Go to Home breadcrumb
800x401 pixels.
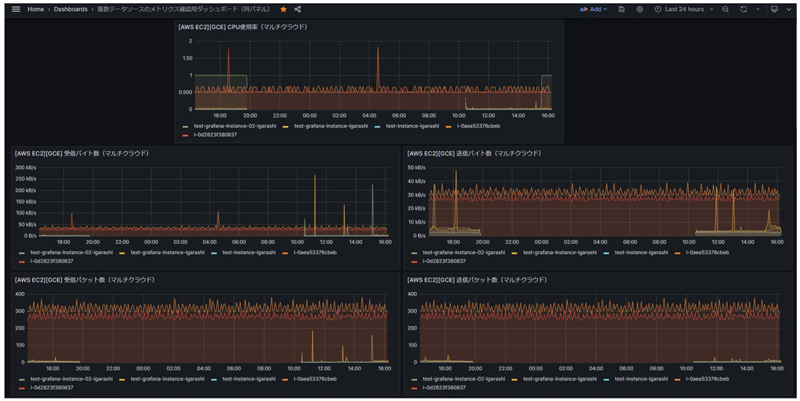point(35,9)
